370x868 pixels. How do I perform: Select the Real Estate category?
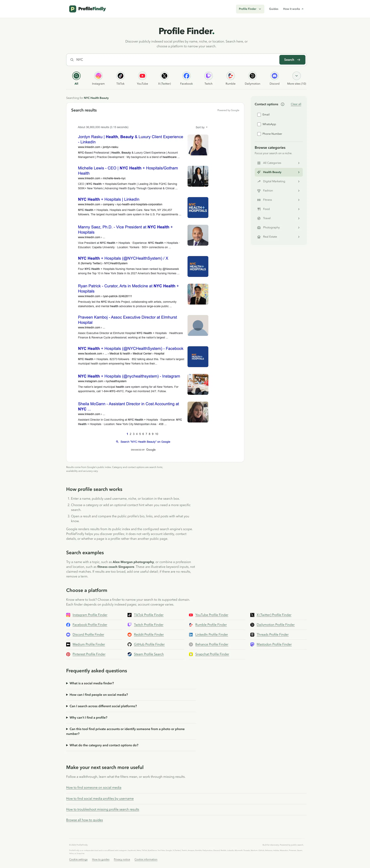279,237
